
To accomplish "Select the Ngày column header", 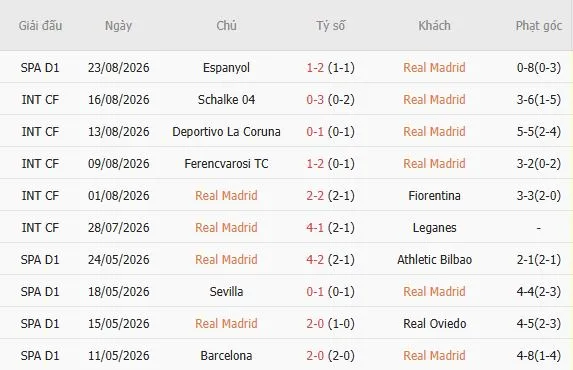I will tap(118, 26).
